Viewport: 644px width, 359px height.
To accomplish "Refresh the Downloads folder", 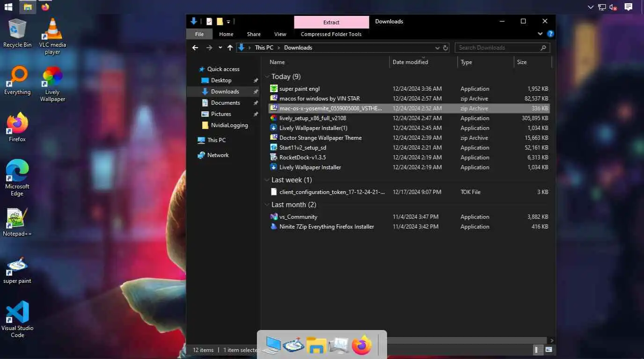I will tap(445, 48).
